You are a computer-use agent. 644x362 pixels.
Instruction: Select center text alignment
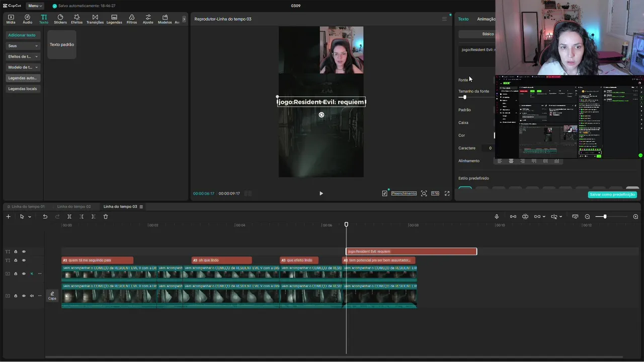[x=511, y=161]
